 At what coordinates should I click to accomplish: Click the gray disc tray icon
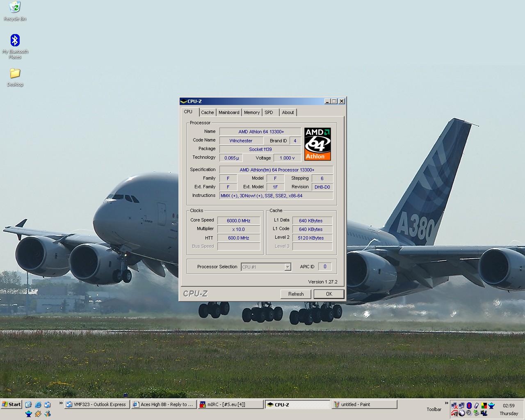pyautogui.click(x=469, y=413)
